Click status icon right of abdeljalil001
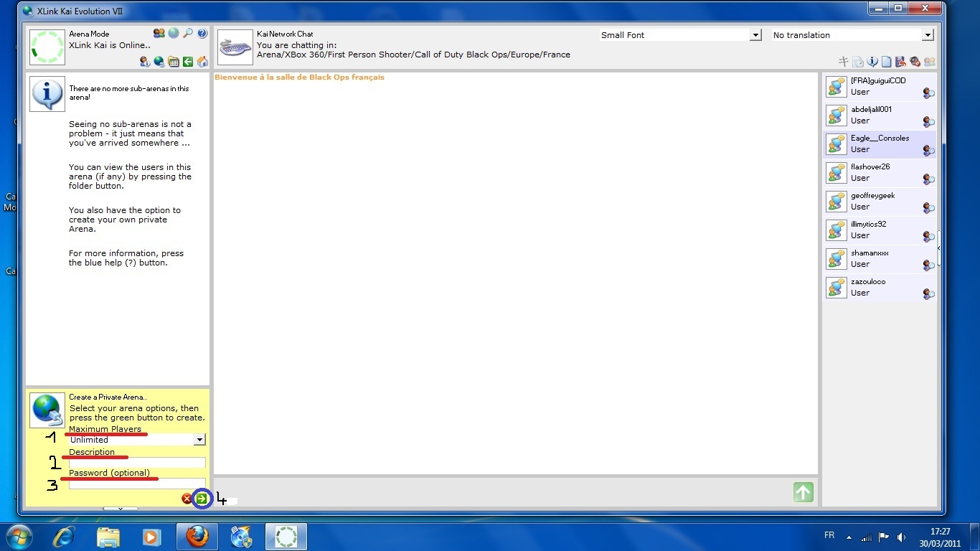Viewport: 980px width, 551px height. click(928, 122)
